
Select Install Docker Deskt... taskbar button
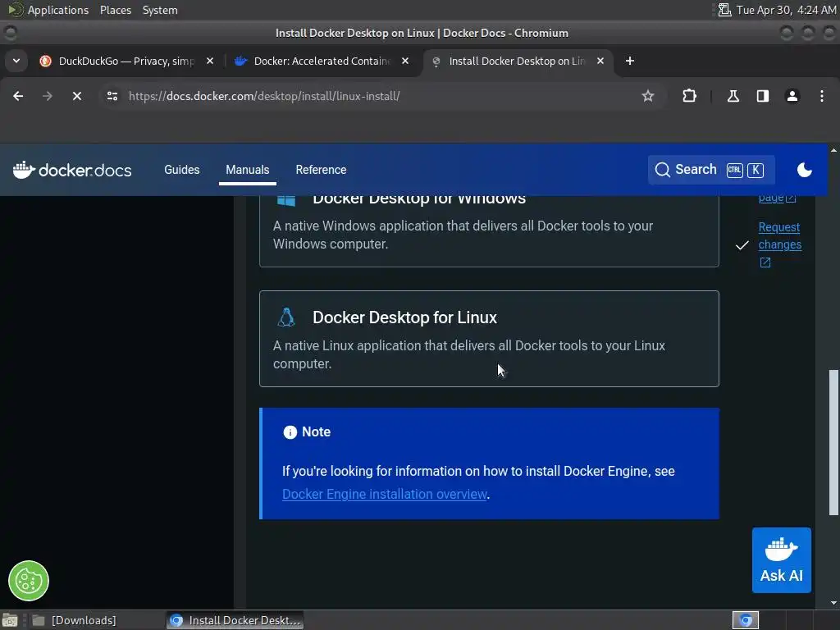point(235,620)
